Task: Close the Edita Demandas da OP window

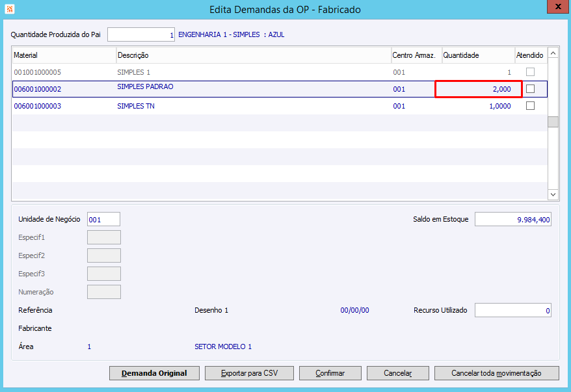Action: coord(557,7)
